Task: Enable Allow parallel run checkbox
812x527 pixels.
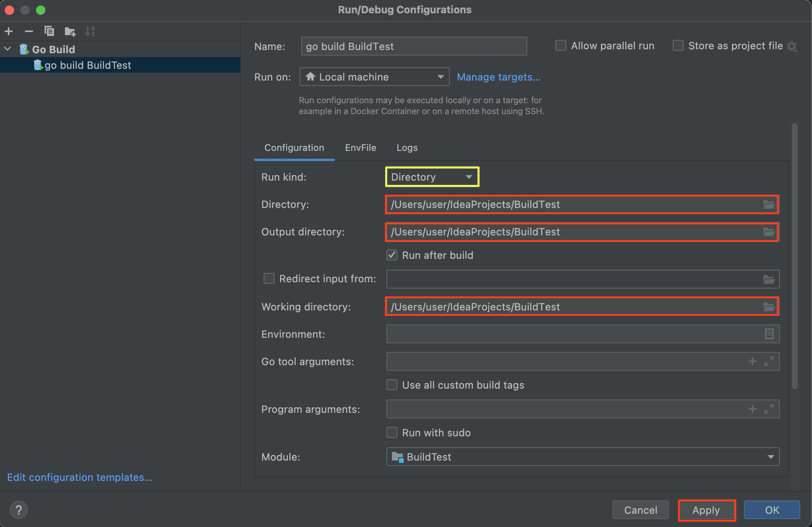Action: coord(561,46)
